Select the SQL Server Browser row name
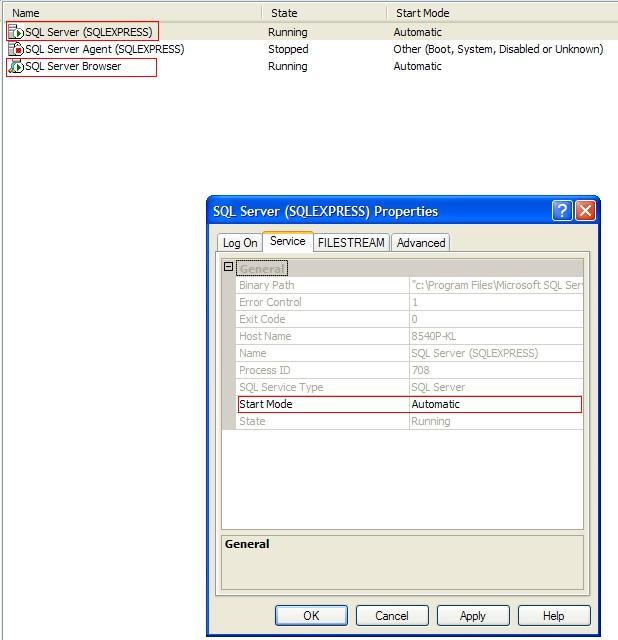 pyautogui.click(x=73, y=66)
